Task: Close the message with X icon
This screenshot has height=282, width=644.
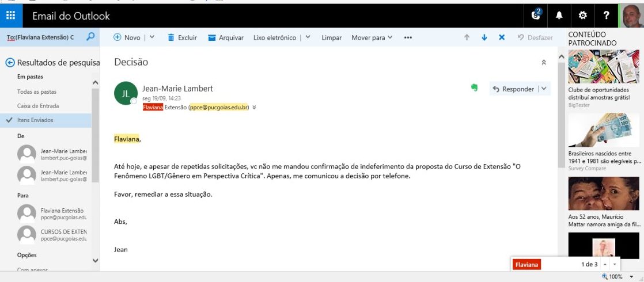Action: [x=501, y=37]
